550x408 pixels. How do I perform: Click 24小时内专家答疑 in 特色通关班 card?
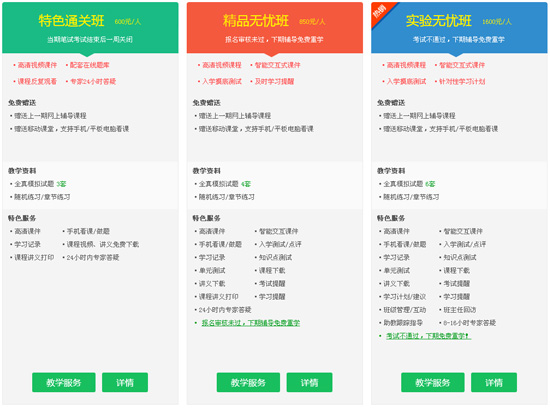point(93,257)
